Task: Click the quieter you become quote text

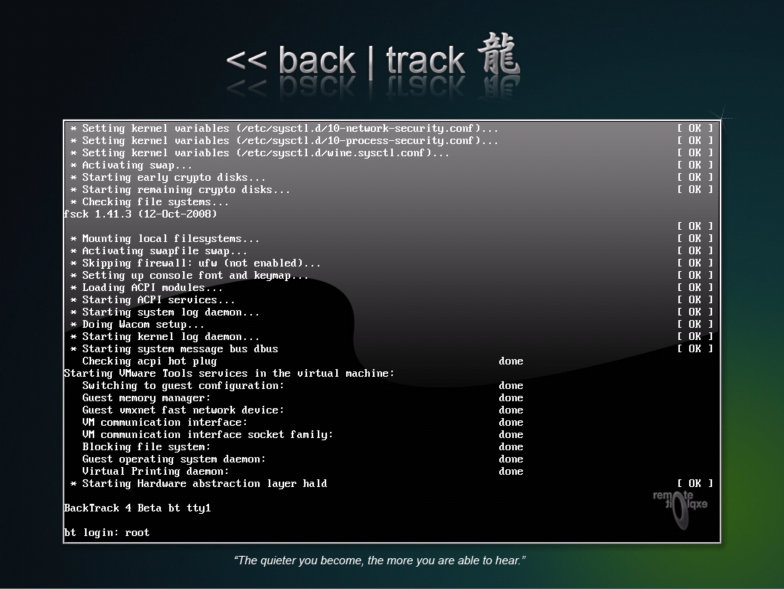Action: click(380, 560)
